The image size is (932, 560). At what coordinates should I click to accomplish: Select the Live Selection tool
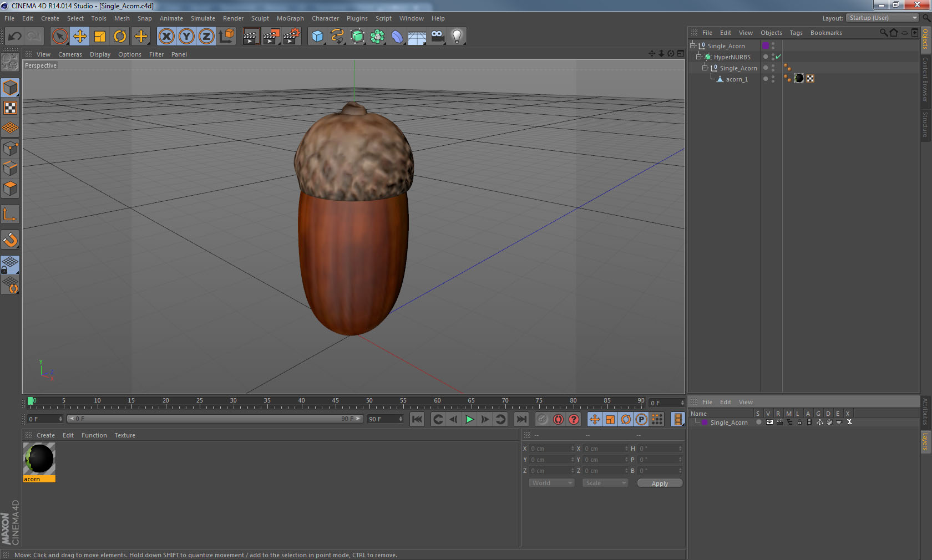tap(59, 37)
